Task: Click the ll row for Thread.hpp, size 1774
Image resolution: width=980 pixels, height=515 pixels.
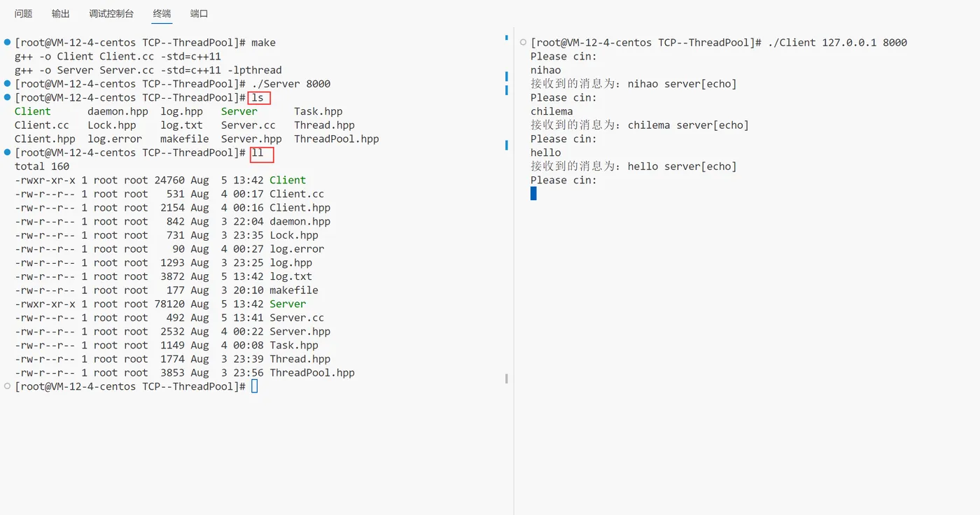Action: pos(172,359)
